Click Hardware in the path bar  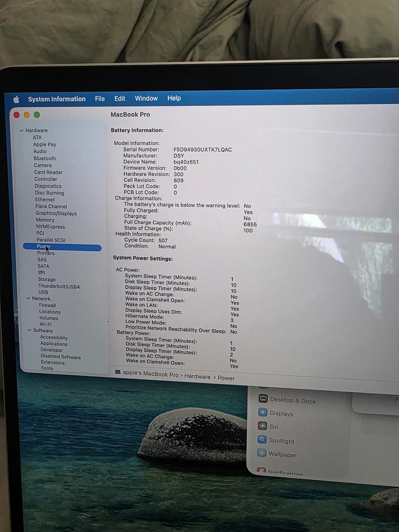(x=197, y=377)
